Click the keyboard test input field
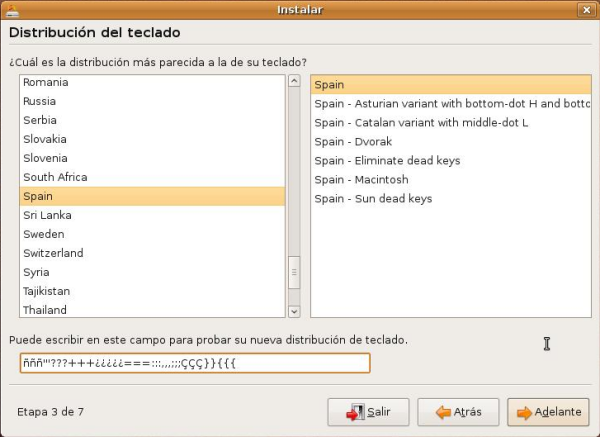Screen dimensions: 600x437 (x=194, y=363)
